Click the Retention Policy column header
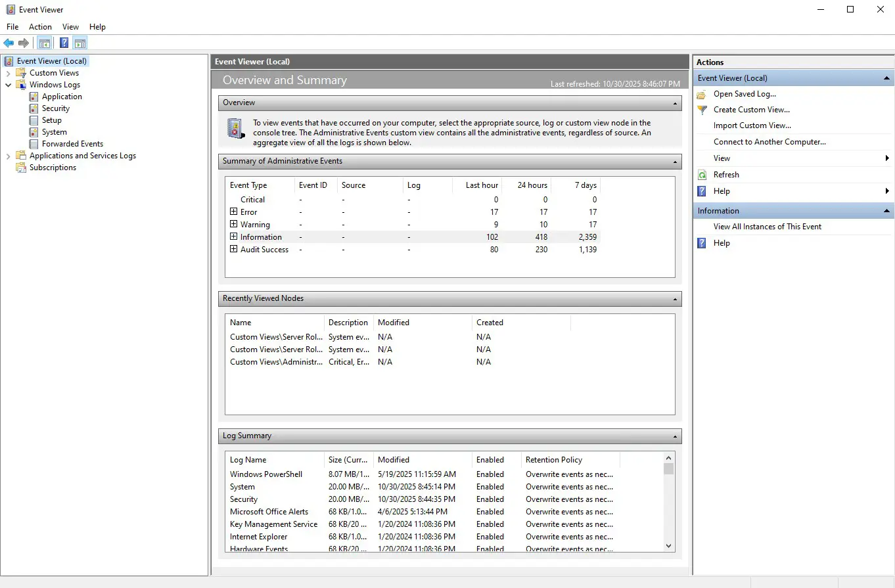 (x=553, y=460)
